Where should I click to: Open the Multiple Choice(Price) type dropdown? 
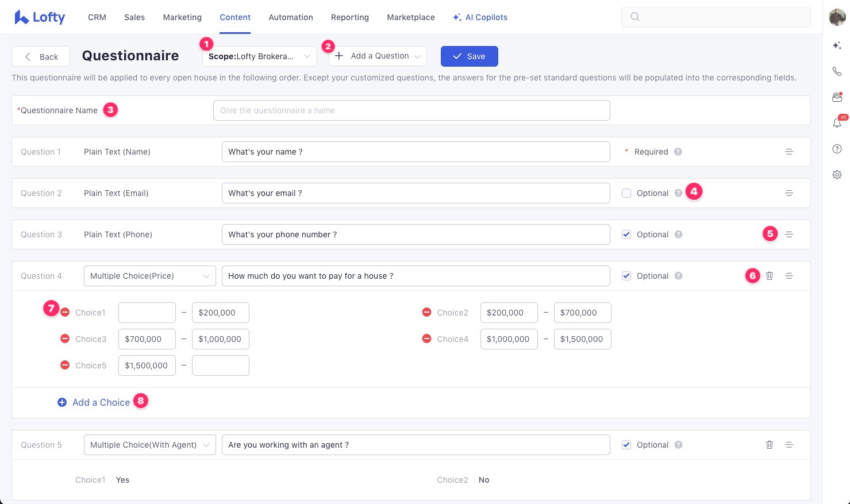pos(149,276)
